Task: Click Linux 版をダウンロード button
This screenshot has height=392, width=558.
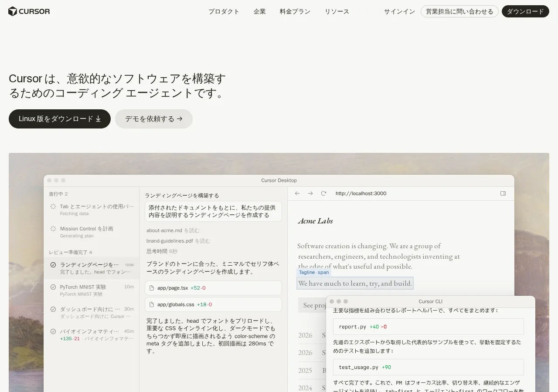Action: click(x=60, y=119)
